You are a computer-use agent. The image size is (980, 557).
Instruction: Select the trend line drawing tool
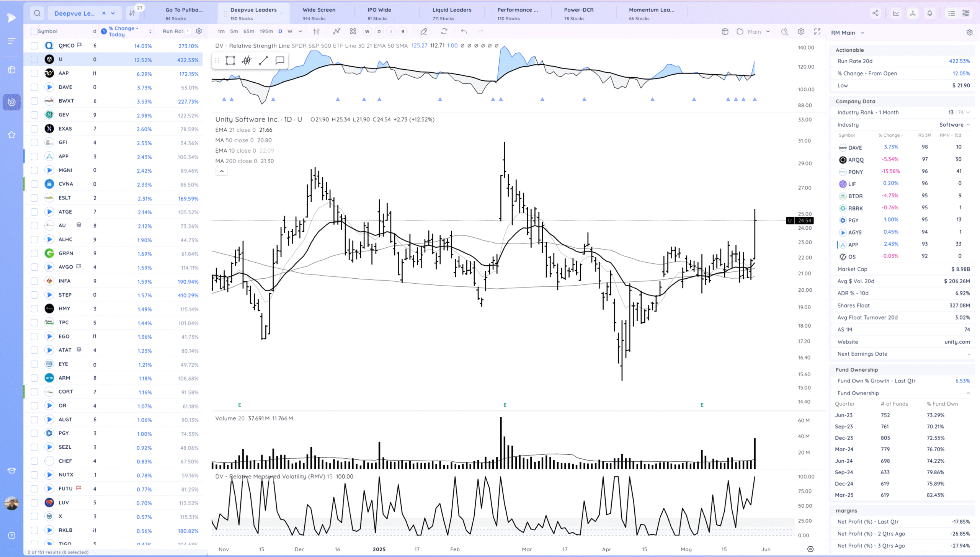pyautogui.click(x=263, y=60)
